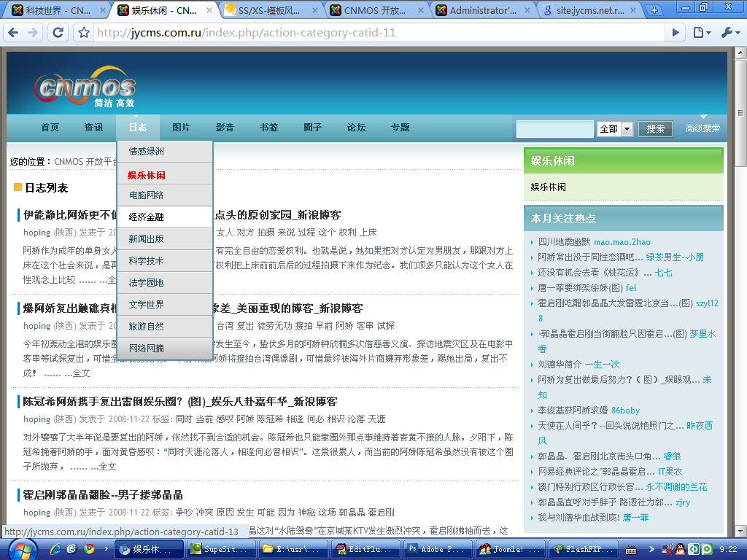Select 情感绿洲 in the 日志 dropdown

click(164, 152)
